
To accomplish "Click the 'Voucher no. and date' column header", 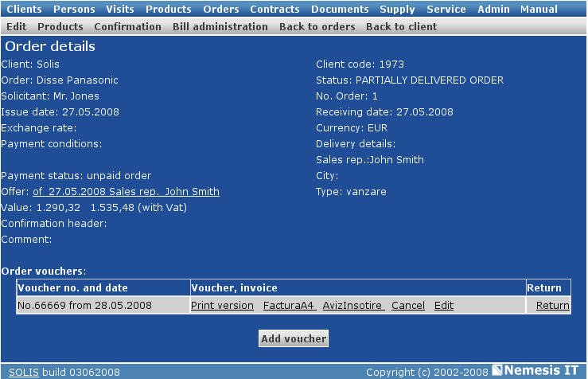I will tap(103, 287).
